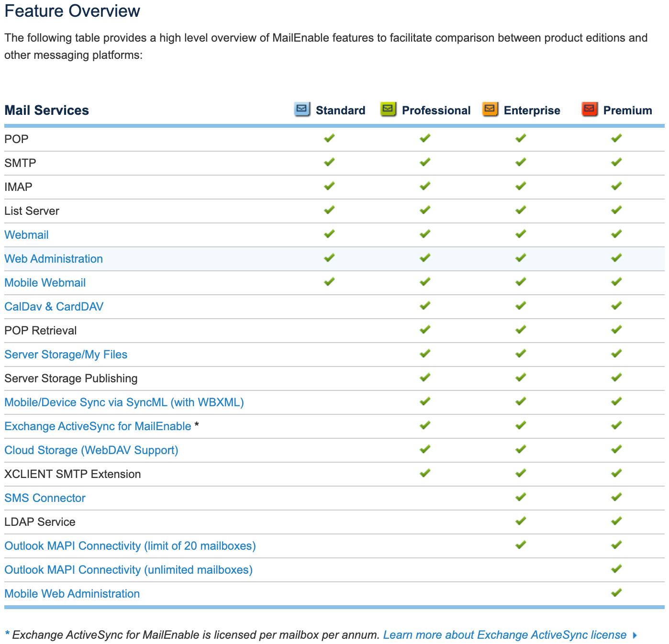This screenshot has width=669, height=644.
Task: Click the Premium column header text
Action: coord(628,111)
